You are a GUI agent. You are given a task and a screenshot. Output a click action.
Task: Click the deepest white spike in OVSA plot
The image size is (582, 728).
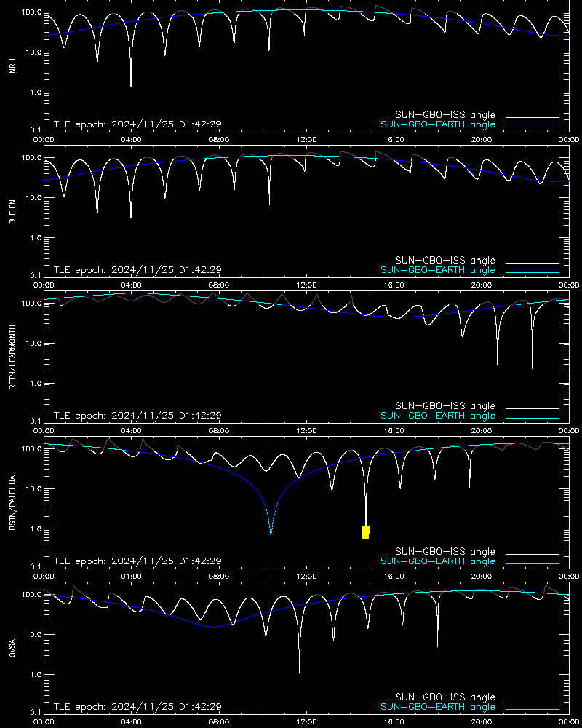pyautogui.click(x=299, y=671)
